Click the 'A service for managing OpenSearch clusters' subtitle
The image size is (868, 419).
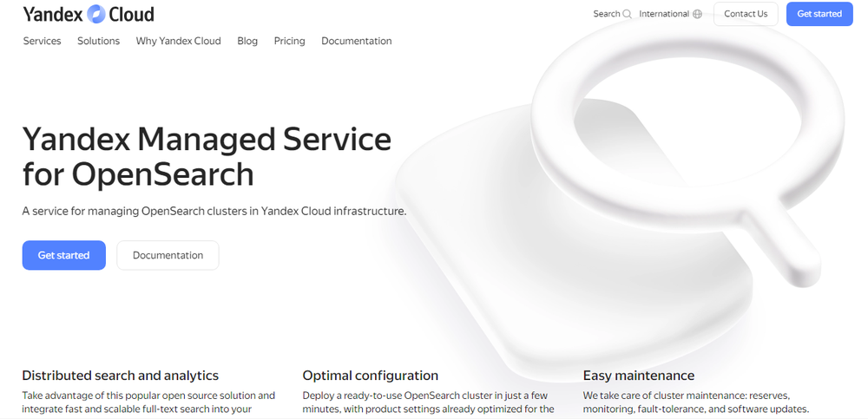(214, 211)
